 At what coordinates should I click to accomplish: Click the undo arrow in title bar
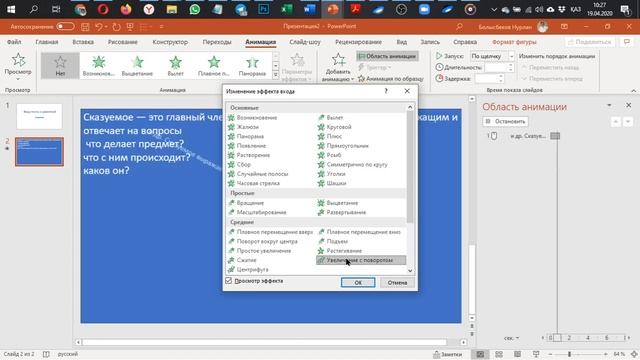point(98,27)
